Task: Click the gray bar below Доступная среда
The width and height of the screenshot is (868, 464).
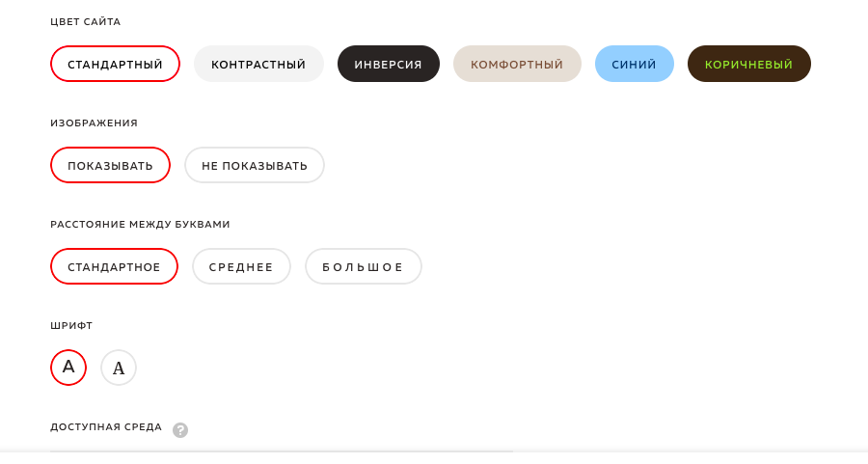Action: coord(282,451)
